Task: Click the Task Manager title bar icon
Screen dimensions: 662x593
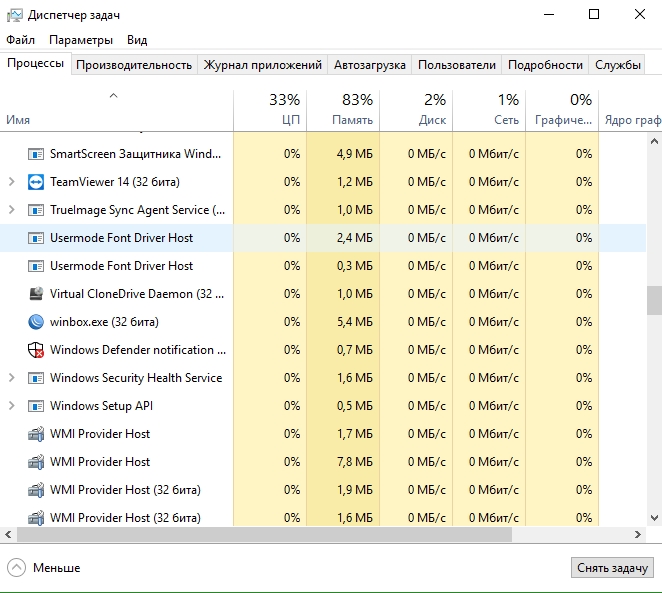Action: (x=15, y=15)
